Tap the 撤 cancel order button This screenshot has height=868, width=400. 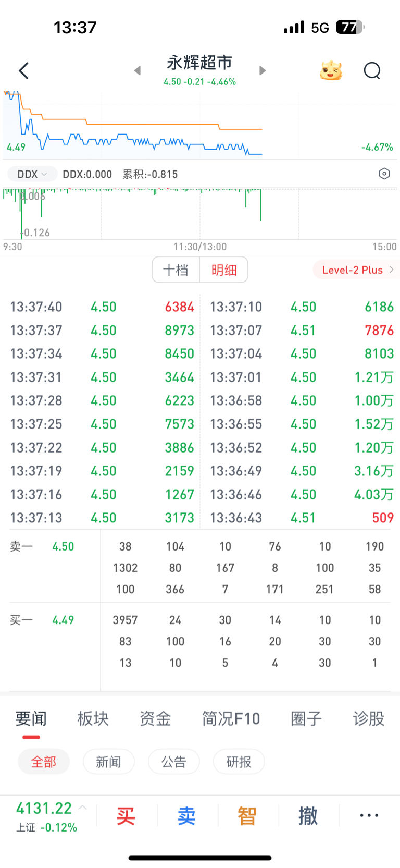tap(308, 816)
